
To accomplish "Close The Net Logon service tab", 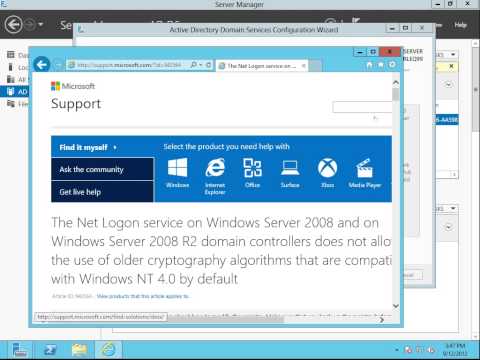I will (x=304, y=66).
